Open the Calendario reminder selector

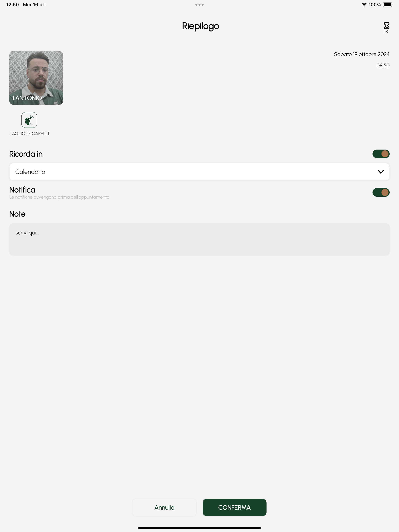(199, 172)
